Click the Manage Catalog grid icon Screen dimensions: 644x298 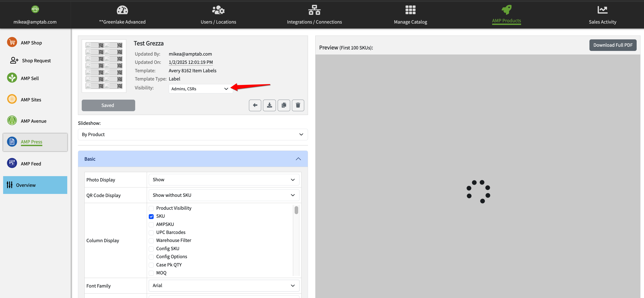pos(410,10)
